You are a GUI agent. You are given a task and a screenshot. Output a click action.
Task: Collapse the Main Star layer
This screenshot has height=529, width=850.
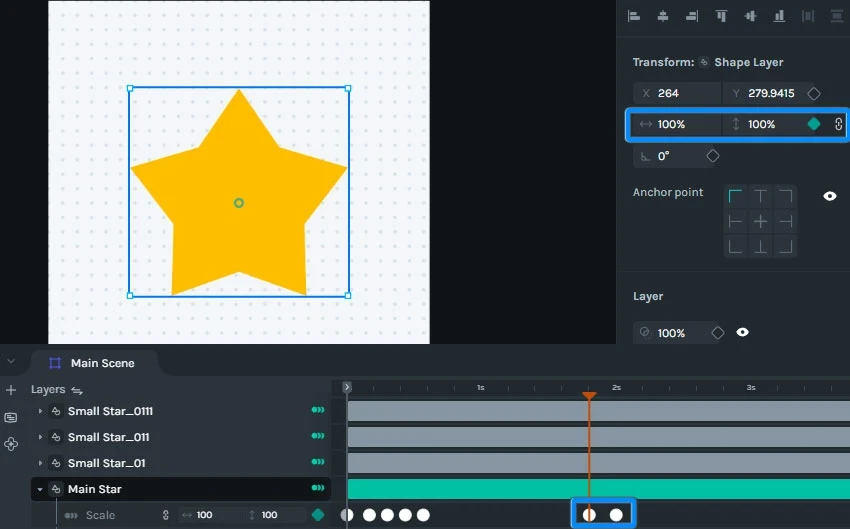(40, 489)
